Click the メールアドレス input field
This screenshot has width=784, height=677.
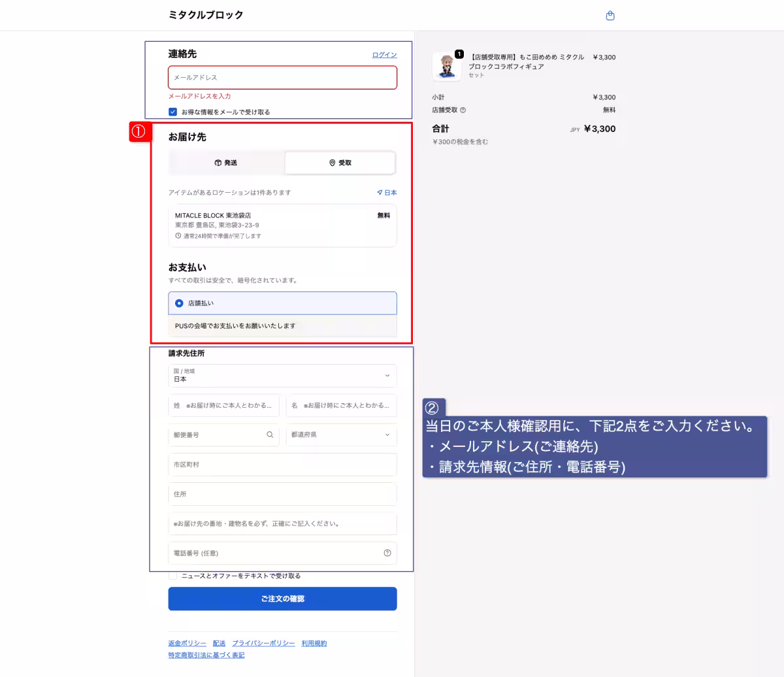(x=282, y=77)
